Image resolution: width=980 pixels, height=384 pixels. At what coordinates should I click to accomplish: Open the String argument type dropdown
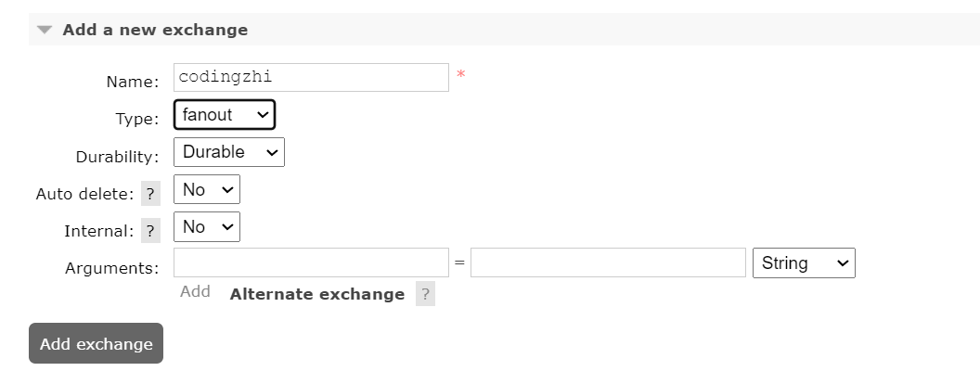click(804, 263)
